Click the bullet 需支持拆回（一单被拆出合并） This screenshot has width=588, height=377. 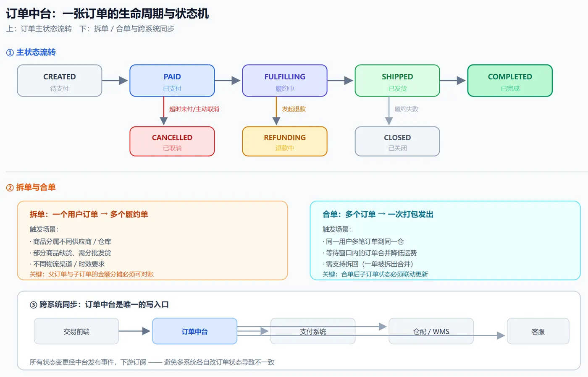point(369,264)
